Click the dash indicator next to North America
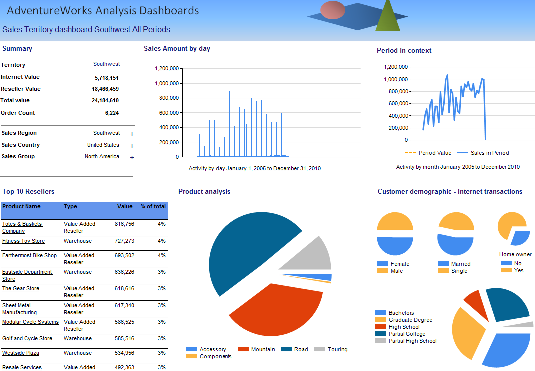 tap(132, 157)
